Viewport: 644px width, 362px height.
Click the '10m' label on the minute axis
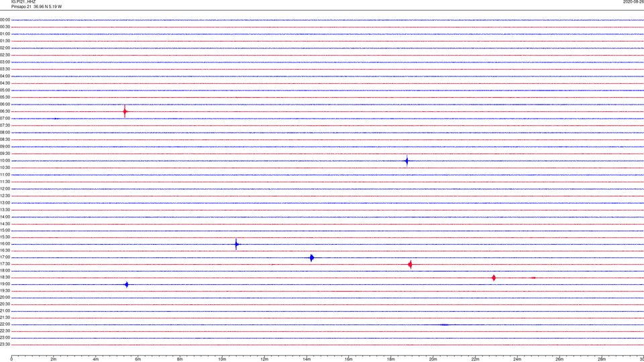222,359
